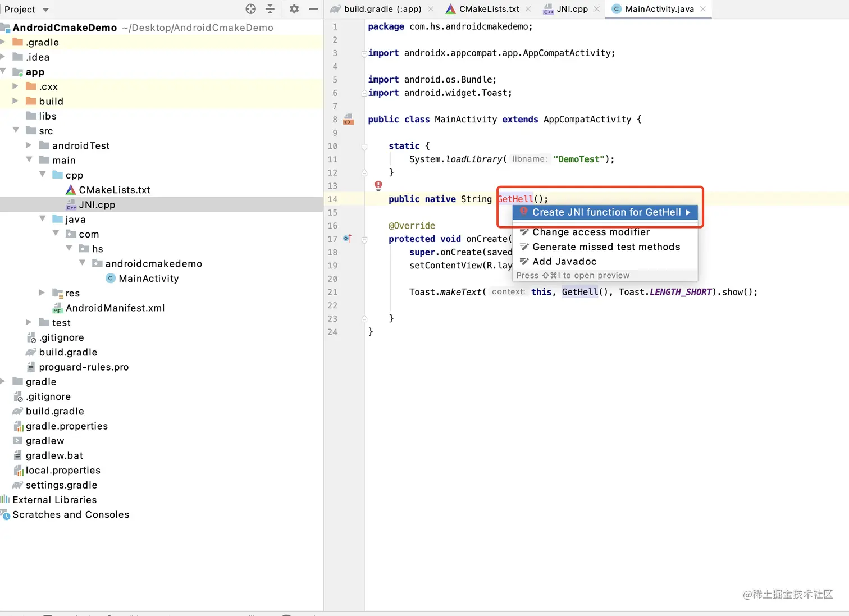Choose Change access modifier intention
Screen dimensions: 849x616
pyautogui.click(x=605, y=232)
